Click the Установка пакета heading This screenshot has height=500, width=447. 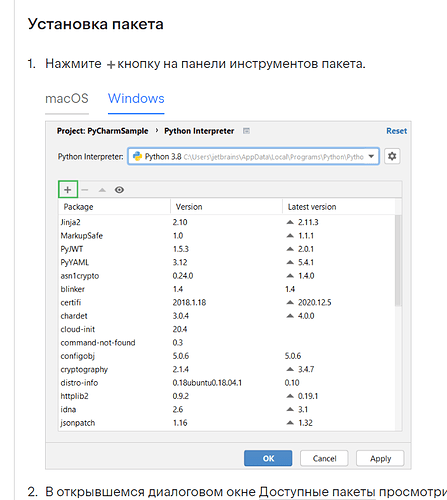coord(96,24)
